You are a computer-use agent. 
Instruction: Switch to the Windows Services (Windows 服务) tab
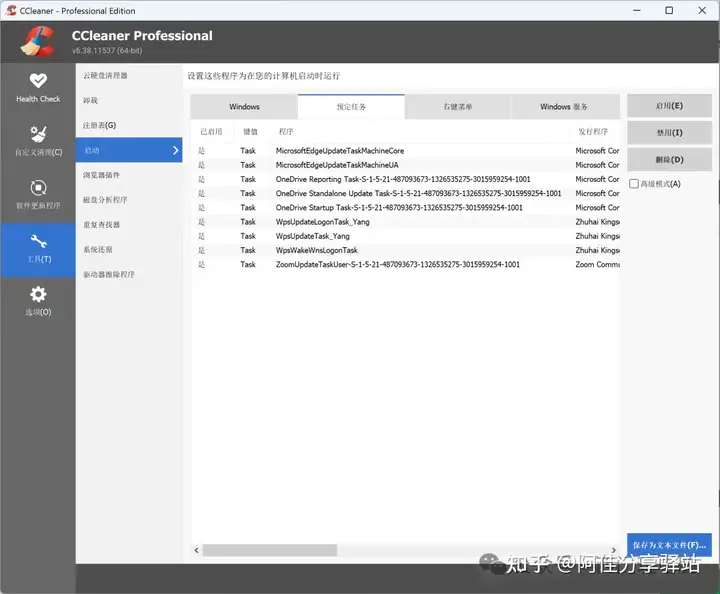click(x=564, y=106)
